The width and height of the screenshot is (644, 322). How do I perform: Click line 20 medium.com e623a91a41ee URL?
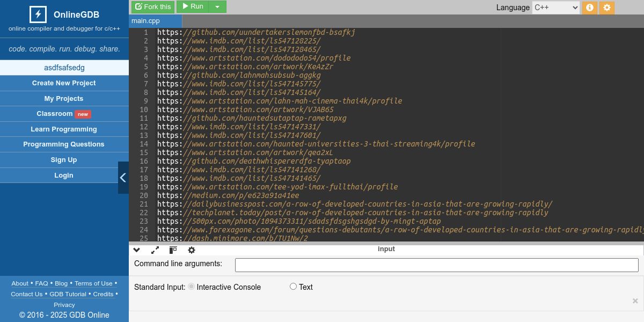pos(228,195)
